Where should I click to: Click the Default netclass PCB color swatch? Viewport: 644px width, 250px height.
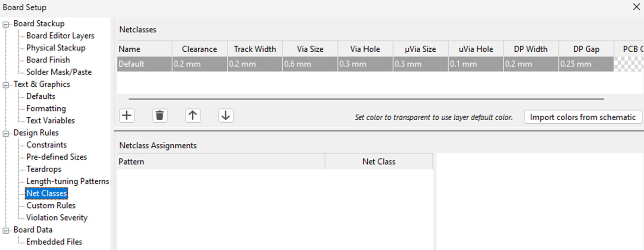pyautogui.click(x=628, y=64)
